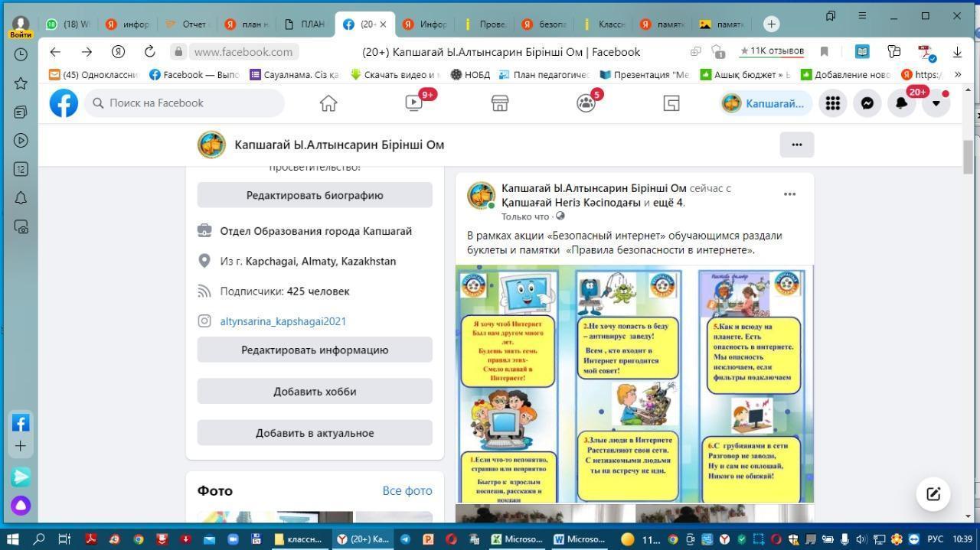This screenshot has width=980, height=550.
Task: Open Facebook notifications bell
Action: (x=902, y=103)
